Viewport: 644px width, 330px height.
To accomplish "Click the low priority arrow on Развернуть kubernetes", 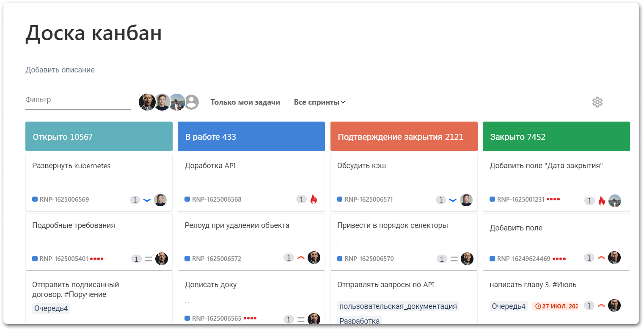I will pos(147,200).
